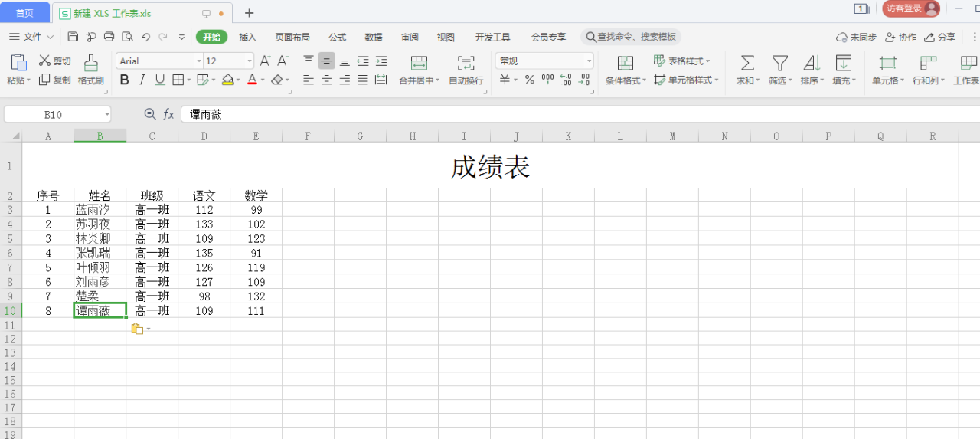The height and width of the screenshot is (439, 980).
Task: Open the paste options smart tag
Action: pyautogui.click(x=140, y=329)
